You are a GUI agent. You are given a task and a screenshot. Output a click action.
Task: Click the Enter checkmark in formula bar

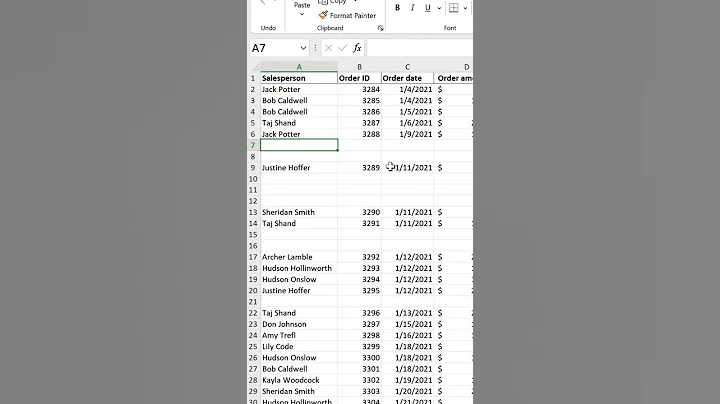click(x=343, y=48)
